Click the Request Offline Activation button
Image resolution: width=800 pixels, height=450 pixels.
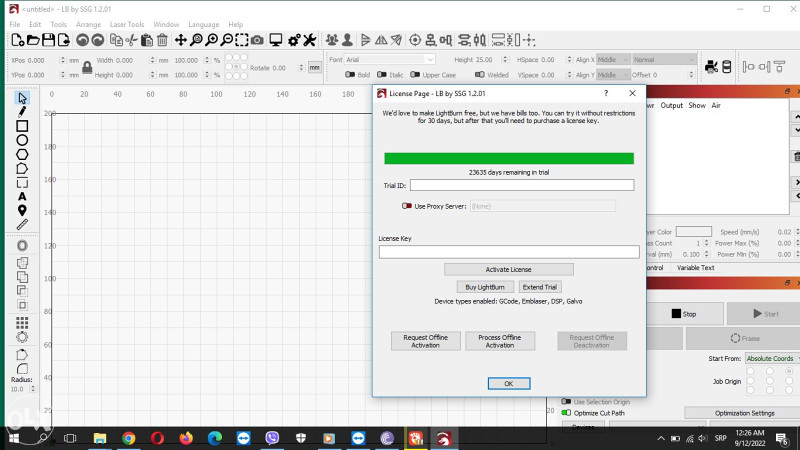point(426,341)
